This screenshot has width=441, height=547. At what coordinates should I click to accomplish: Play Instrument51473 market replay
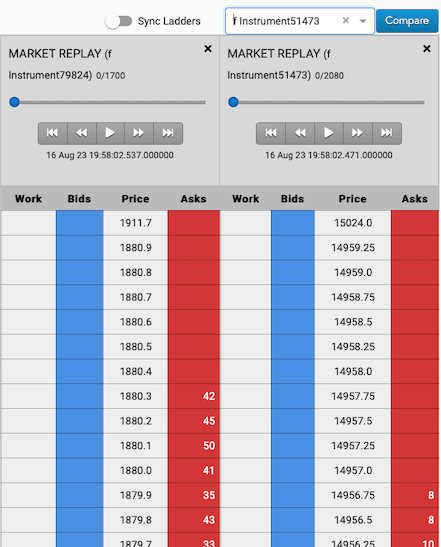[329, 133]
